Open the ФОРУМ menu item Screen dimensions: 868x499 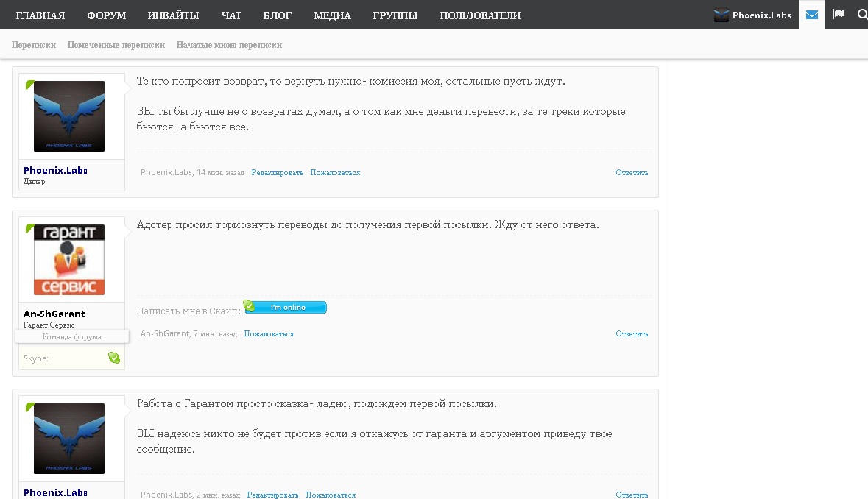point(106,15)
